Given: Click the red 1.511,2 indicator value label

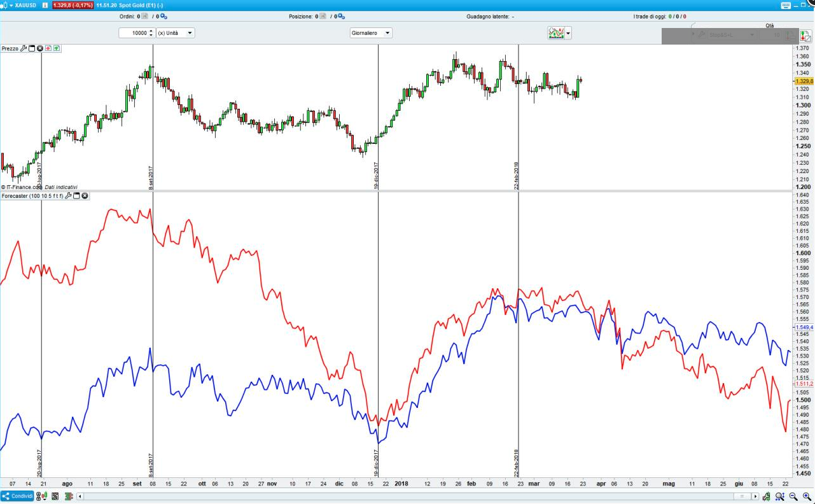Looking at the screenshot, I should coord(804,384).
